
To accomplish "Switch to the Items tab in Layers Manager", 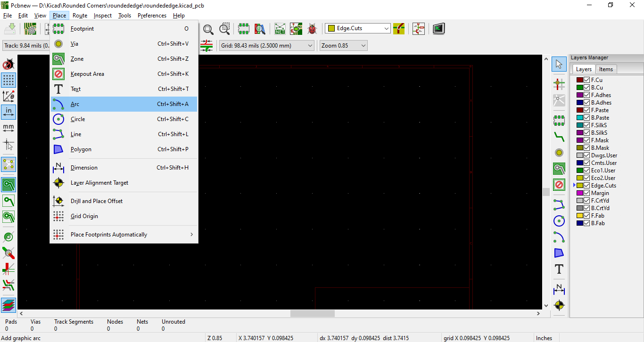I will (x=606, y=69).
